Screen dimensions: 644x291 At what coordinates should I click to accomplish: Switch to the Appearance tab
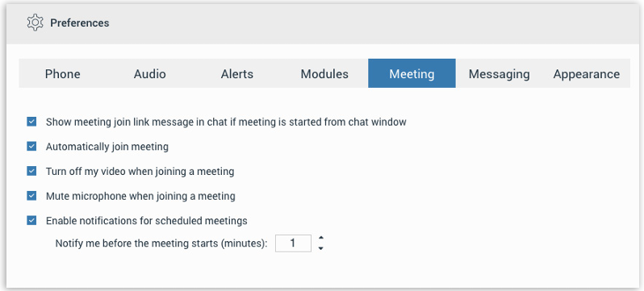tap(587, 74)
